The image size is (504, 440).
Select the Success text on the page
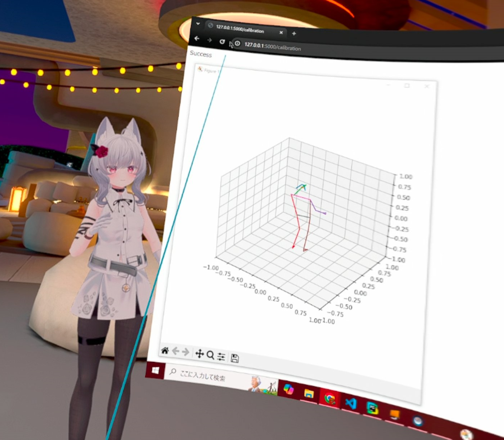point(200,54)
